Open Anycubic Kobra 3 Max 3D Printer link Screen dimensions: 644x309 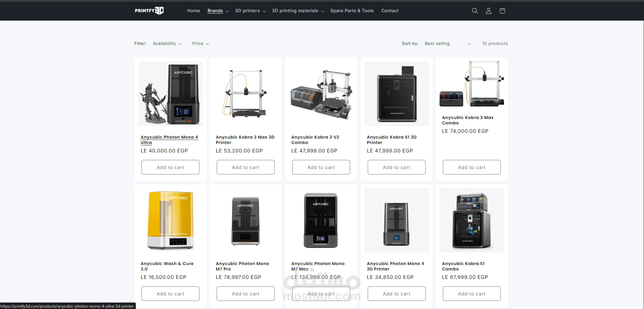245,140
